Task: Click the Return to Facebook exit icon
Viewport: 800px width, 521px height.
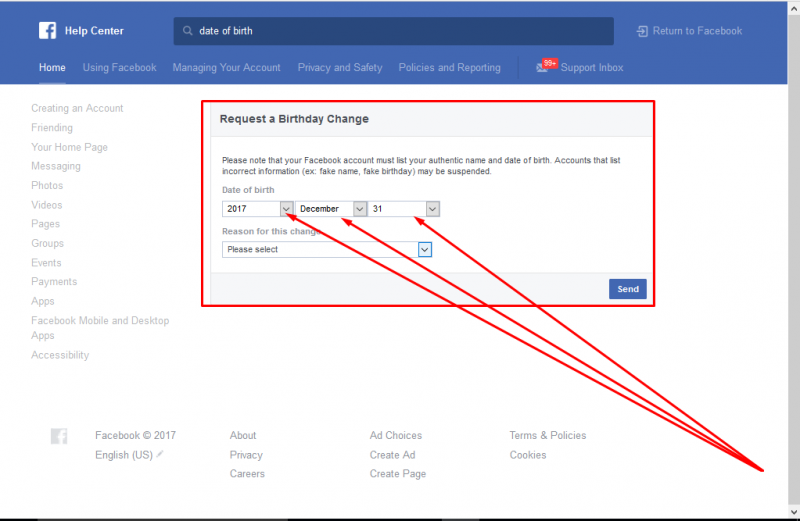Action: 642,31
